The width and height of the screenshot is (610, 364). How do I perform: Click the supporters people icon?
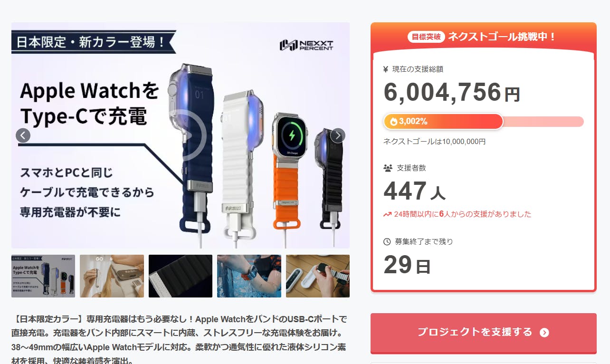388,168
